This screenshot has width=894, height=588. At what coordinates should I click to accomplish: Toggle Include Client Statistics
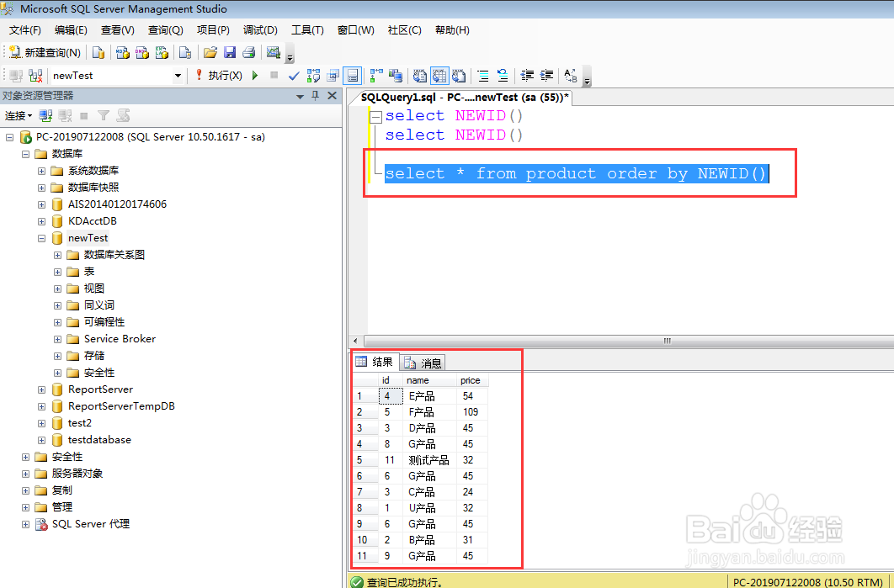(x=395, y=75)
